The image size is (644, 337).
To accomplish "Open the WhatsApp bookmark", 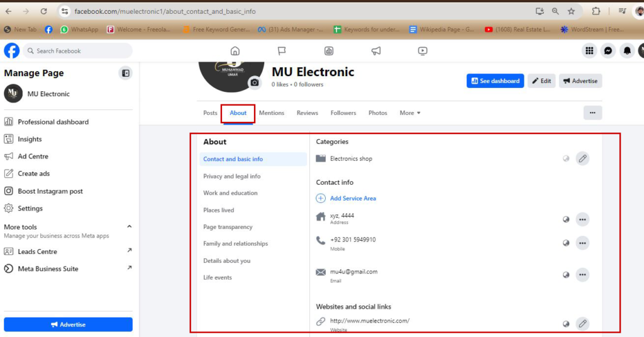I will [79, 30].
